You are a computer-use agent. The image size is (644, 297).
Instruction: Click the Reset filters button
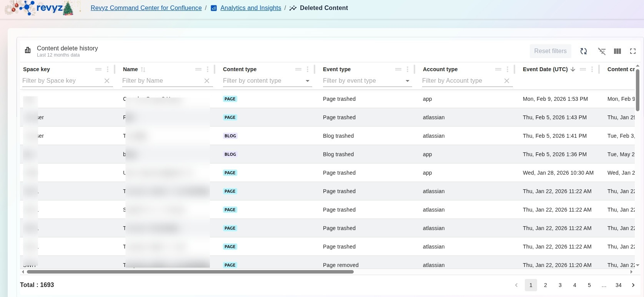[550, 51]
